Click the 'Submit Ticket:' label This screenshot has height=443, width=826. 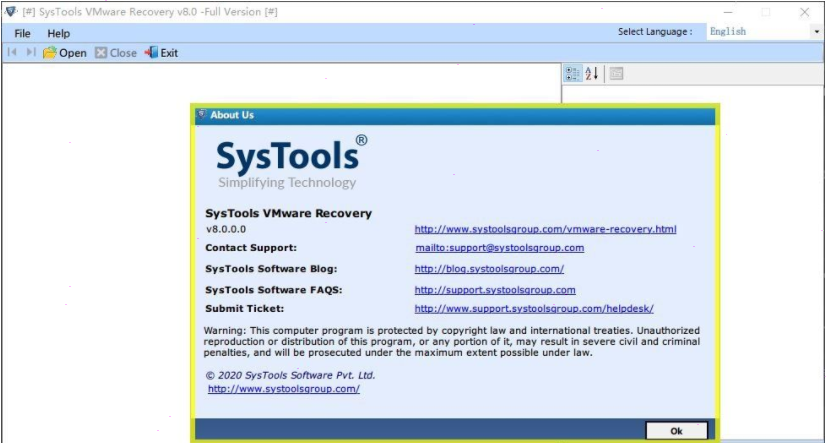(244, 309)
